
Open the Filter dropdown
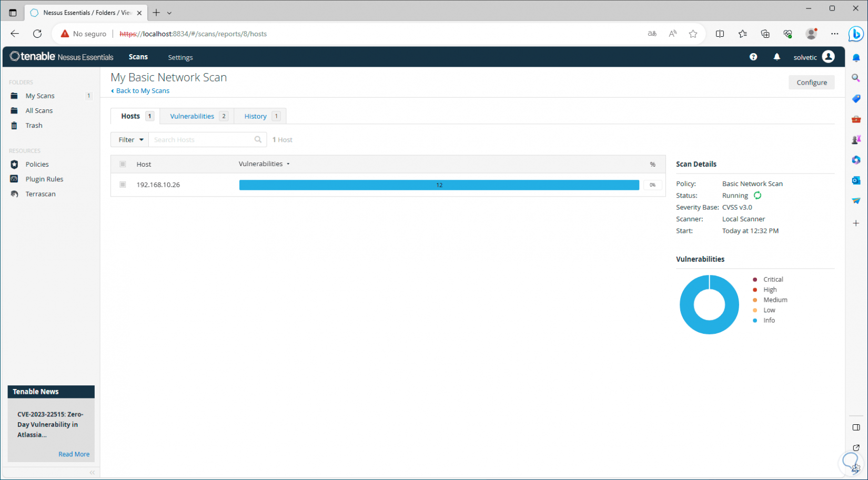(130, 139)
